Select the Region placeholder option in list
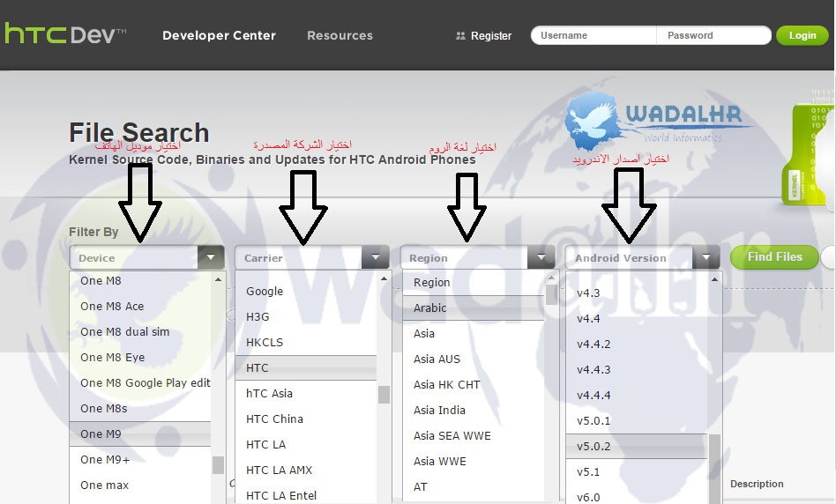836x504 pixels. (x=474, y=282)
